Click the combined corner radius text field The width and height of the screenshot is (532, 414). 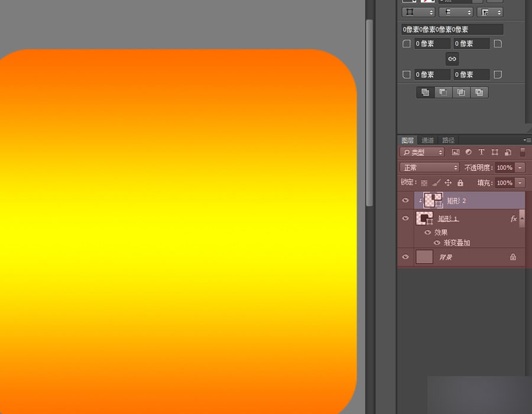452,30
